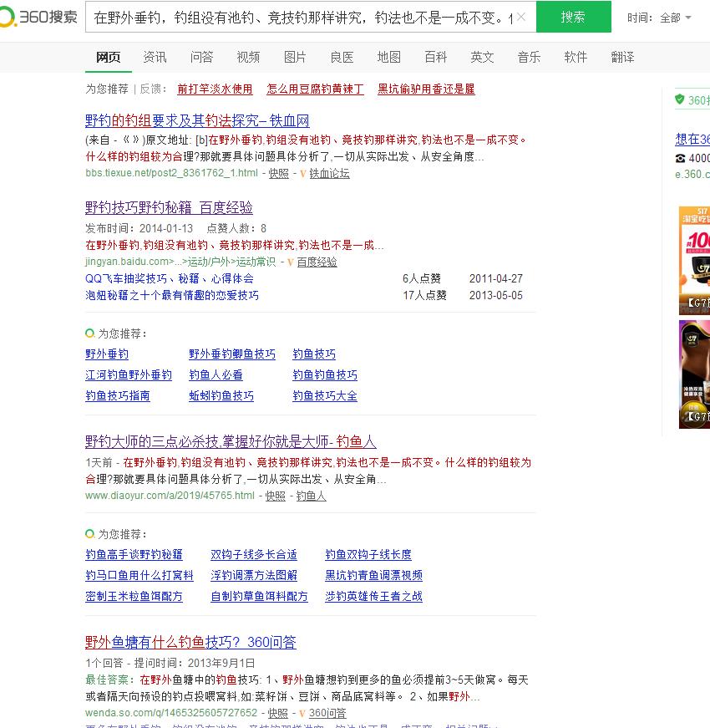The width and height of the screenshot is (710, 728).
Task: Open the 时间: 全部 dropdown
Action: coord(659,18)
